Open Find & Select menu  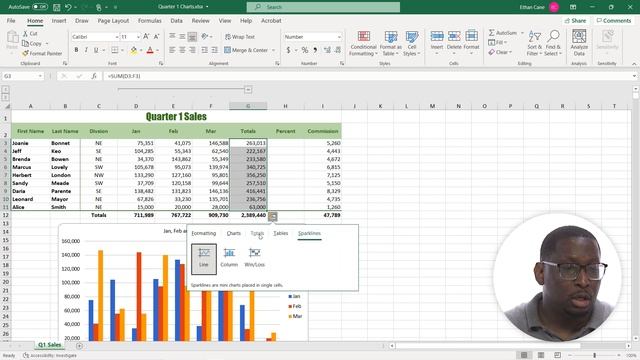(x=553, y=43)
